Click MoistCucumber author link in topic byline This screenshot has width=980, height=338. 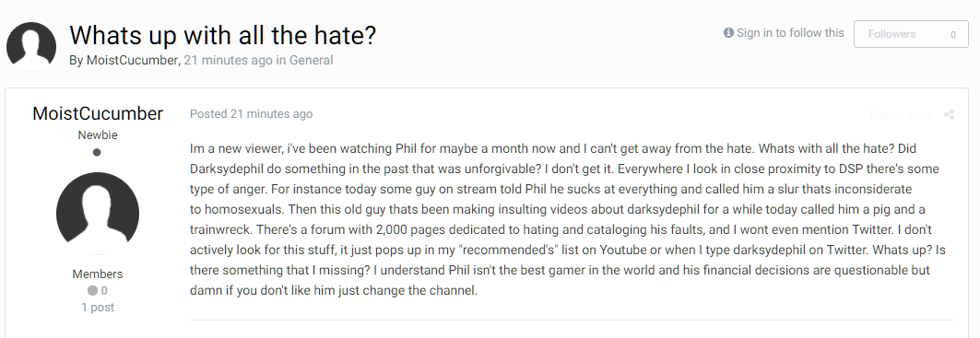[133, 60]
